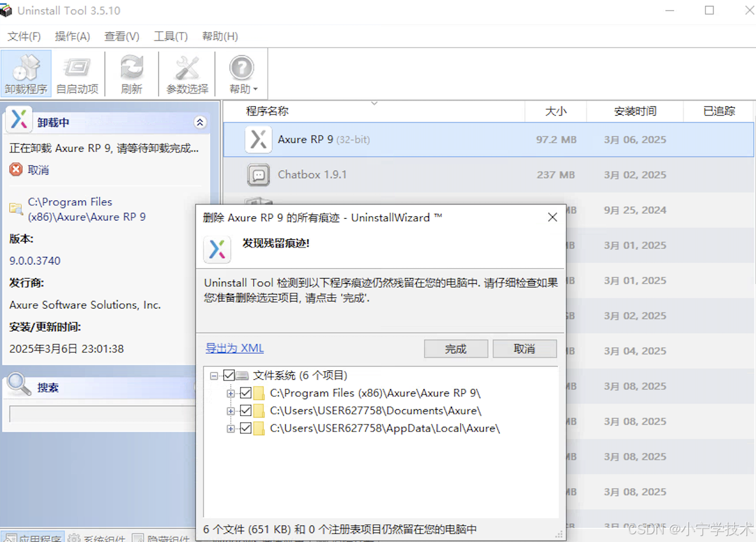
Task: Expand the Program Files (x86)\Axure\Axure RP 9 node
Action: coord(230,393)
